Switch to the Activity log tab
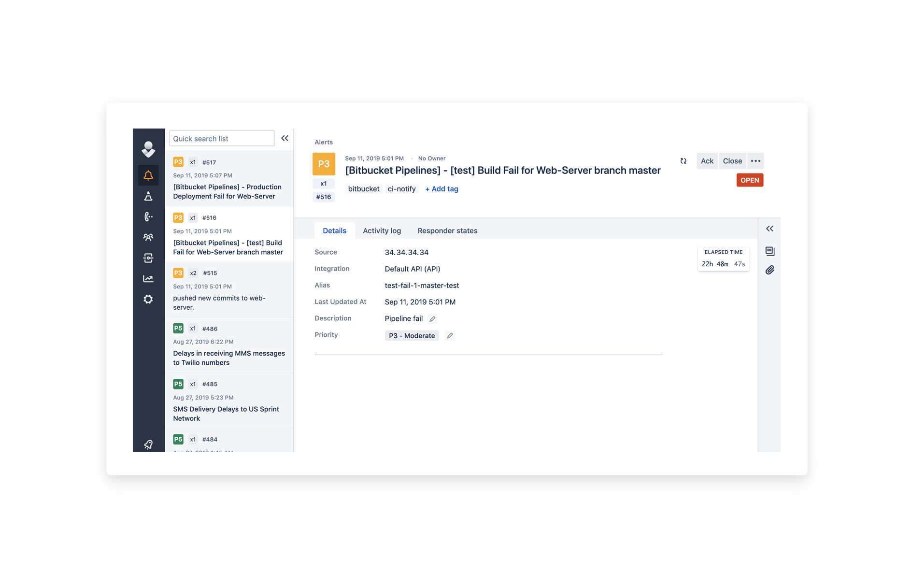Image resolution: width=912 pixels, height=588 pixels. coord(382,230)
